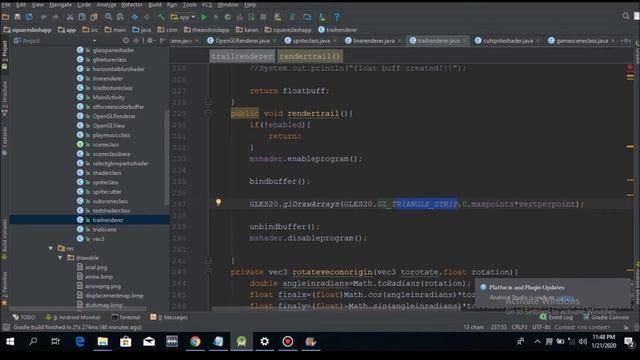Open the Terminal tool window
This screenshot has width=640, height=360.
tap(126, 317)
